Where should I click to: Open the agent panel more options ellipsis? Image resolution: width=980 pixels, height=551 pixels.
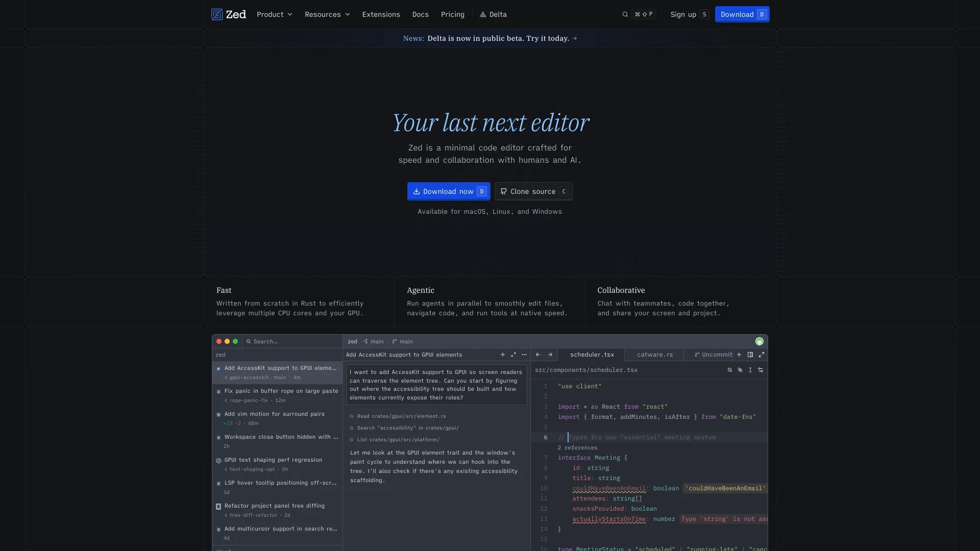click(524, 355)
